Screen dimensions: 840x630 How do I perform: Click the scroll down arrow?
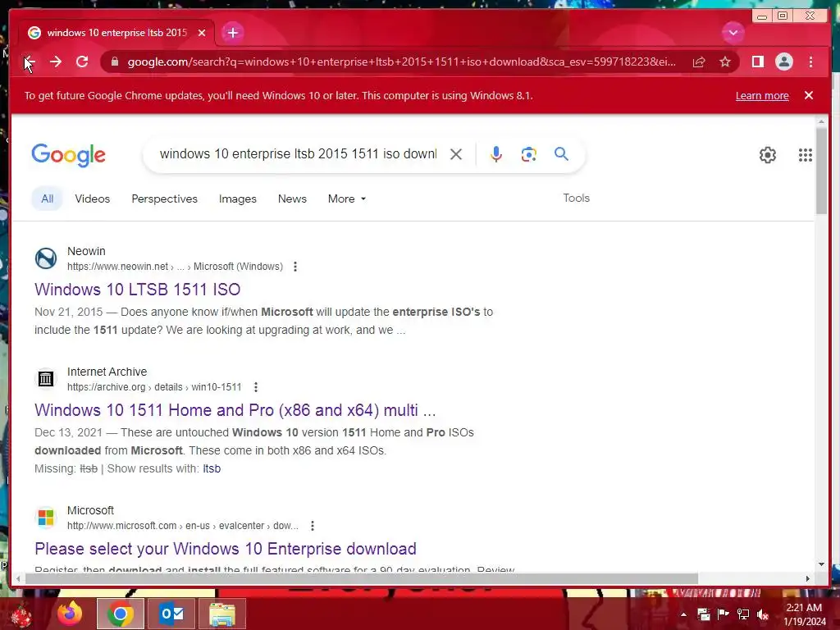click(x=821, y=564)
